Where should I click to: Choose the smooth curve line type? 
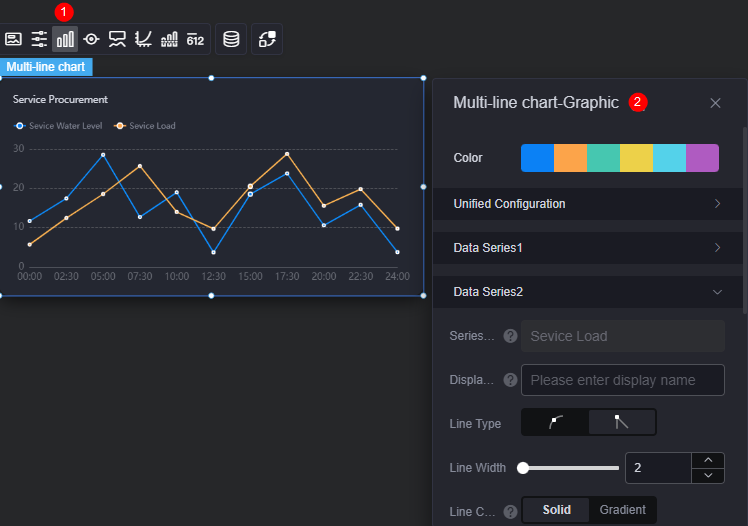click(x=555, y=422)
